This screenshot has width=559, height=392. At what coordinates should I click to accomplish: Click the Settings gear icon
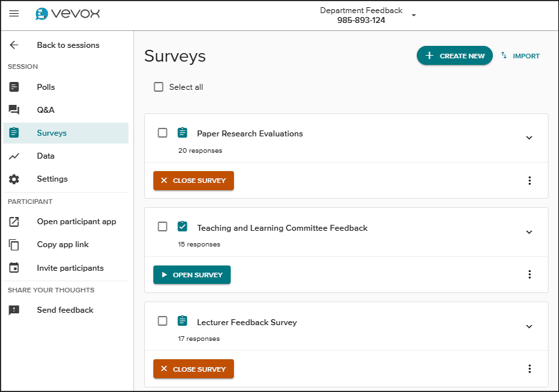click(x=14, y=178)
